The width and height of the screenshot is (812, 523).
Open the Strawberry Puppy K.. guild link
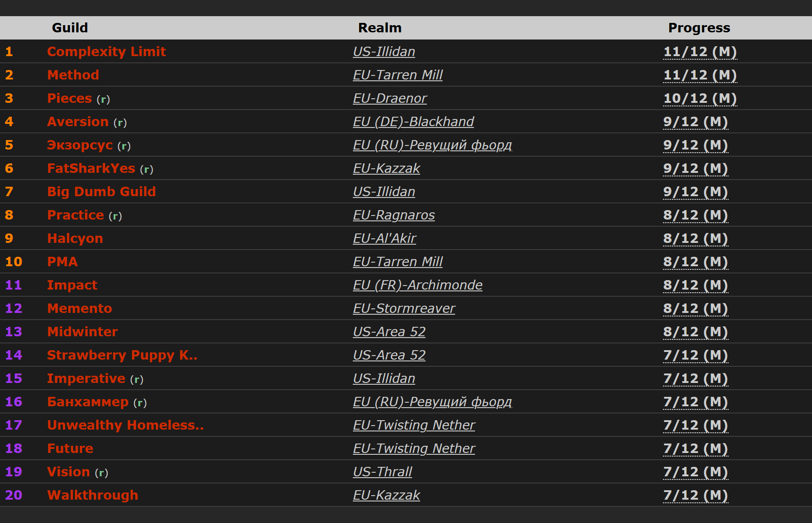(x=122, y=355)
